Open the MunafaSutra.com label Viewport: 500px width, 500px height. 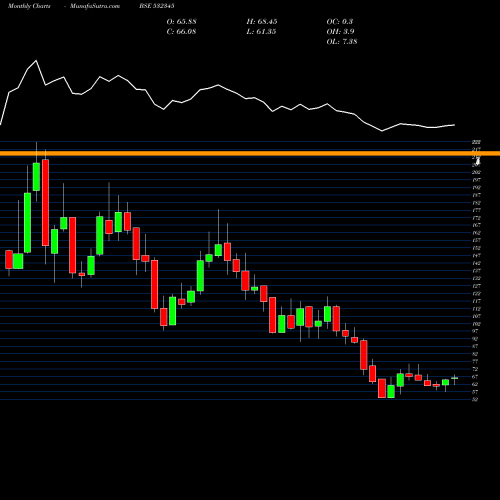95,6
